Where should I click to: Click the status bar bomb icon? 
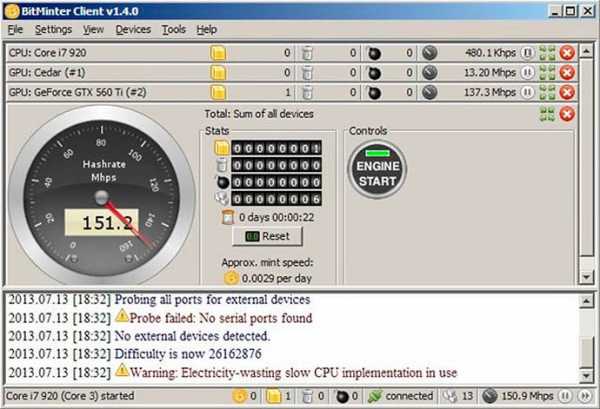342,396
